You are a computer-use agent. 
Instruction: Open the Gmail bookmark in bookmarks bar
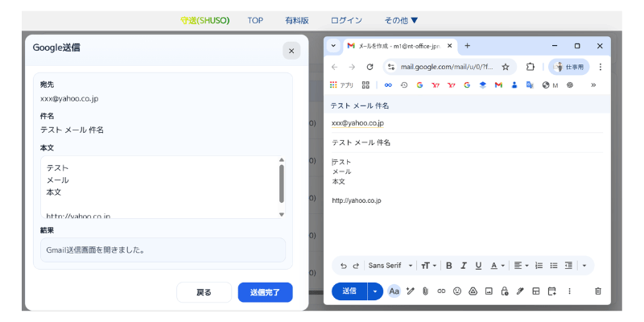[x=498, y=85]
